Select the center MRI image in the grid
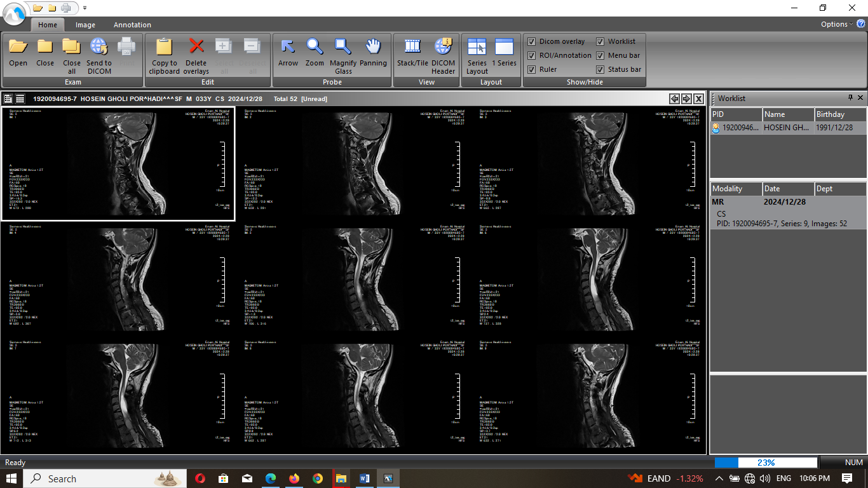The height and width of the screenshot is (488, 868). pyautogui.click(x=353, y=280)
